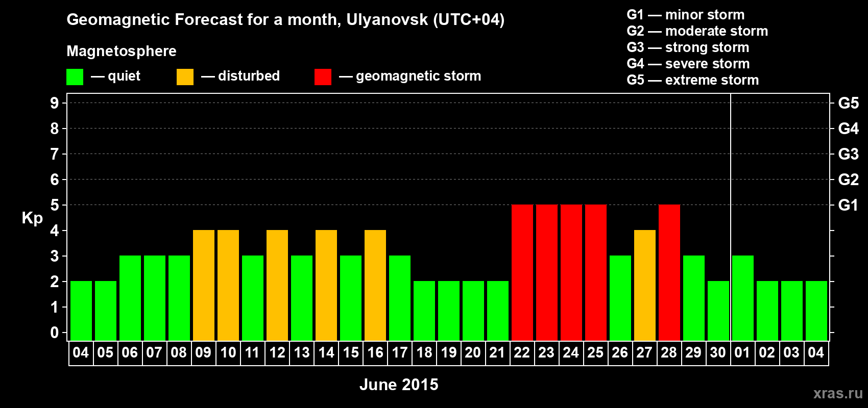Click 'G4 — severe storm' legend line
The height and width of the screenshot is (408, 868).
point(688,64)
